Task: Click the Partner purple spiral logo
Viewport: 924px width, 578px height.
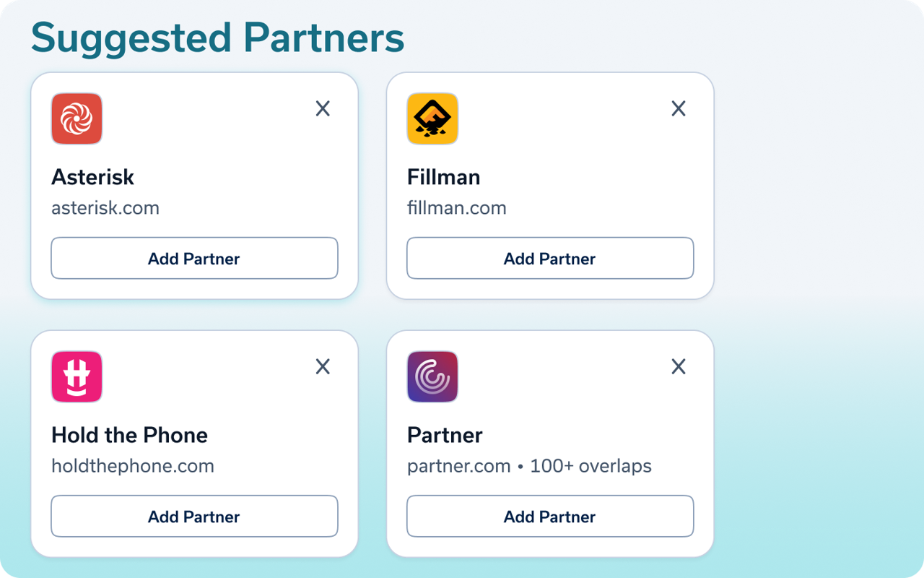Action: click(x=432, y=376)
